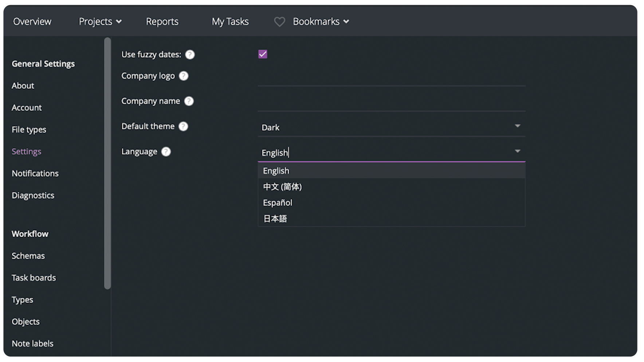Collapse the Language dropdown arrow
Image resolution: width=644 pixels, height=362 pixels.
click(x=517, y=151)
